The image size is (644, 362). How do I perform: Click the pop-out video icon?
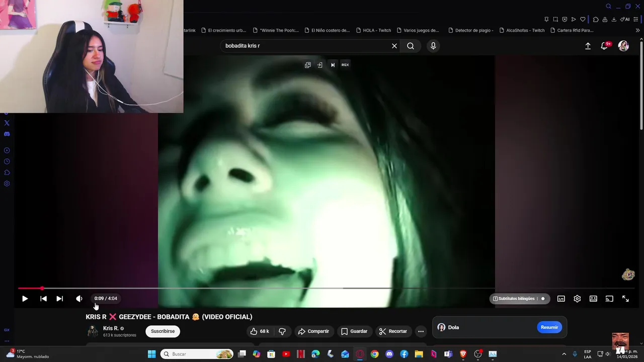click(308, 65)
